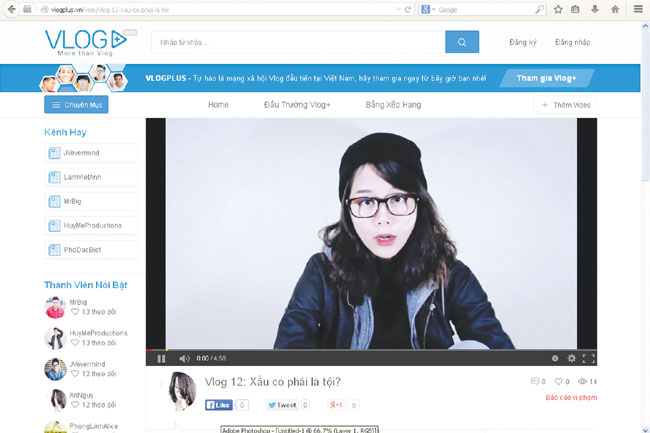The image size is (650, 433).
Task: Go to the Home tab
Action: (x=218, y=105)
